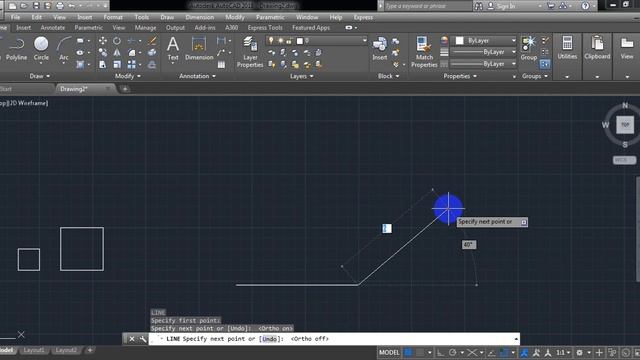Image resolution: width=640 pixels, height=360 pixels.
Task: Open the Utilities panel
Action: [x=567, y=48]
